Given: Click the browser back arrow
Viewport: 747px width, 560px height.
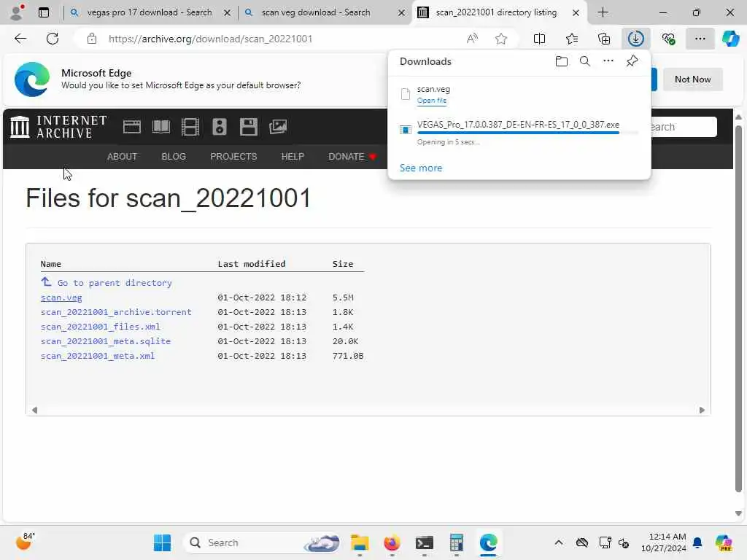Looking at the screenshot, I should tap(20, 39).
